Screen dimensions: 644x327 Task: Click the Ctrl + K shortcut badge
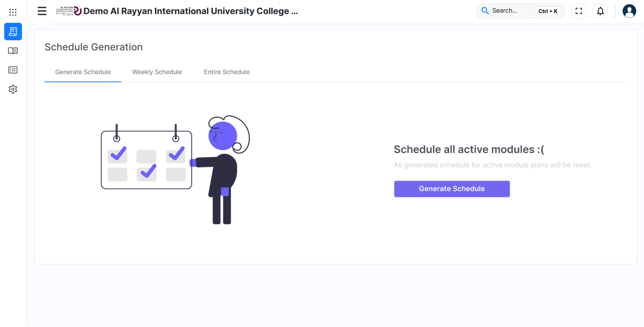pyautogui.click(x=548, y=11)
